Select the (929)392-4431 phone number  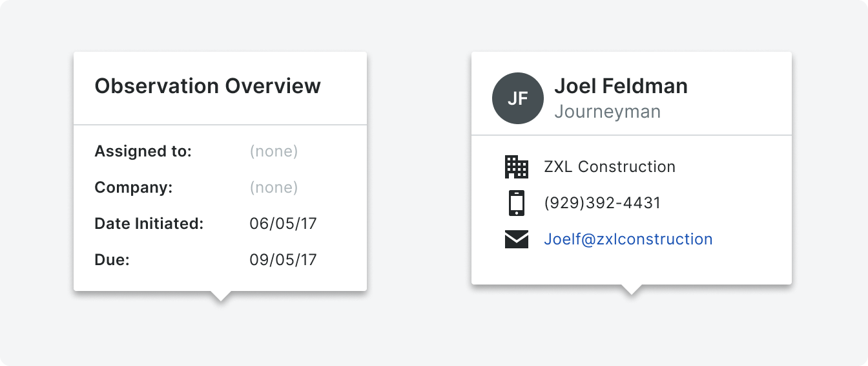pos(603,203)
